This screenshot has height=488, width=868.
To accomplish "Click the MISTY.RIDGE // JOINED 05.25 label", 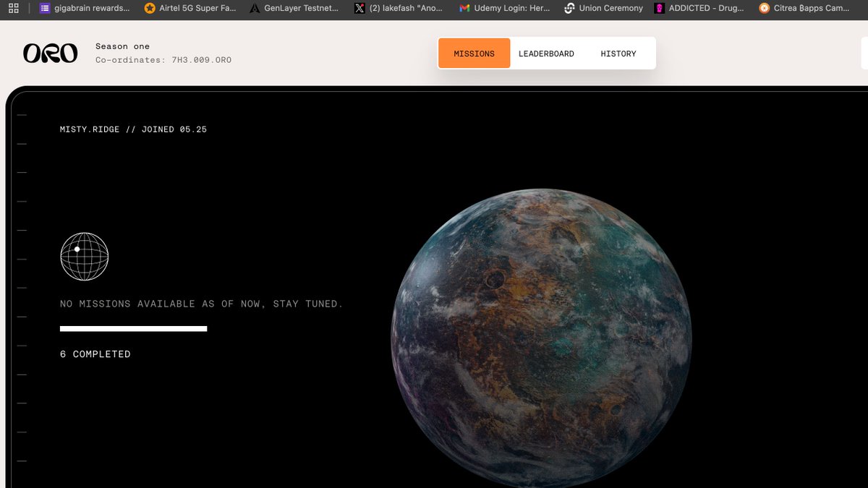I will pyautogui.click(x=133, y=129).
